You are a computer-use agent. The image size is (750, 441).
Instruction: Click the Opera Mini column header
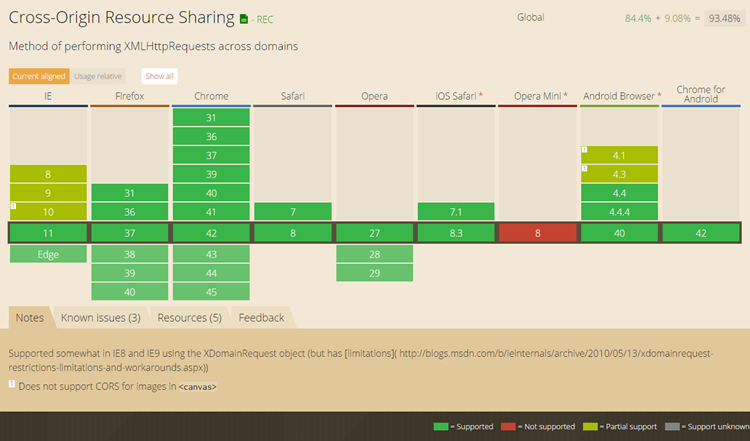coord(538,96)
